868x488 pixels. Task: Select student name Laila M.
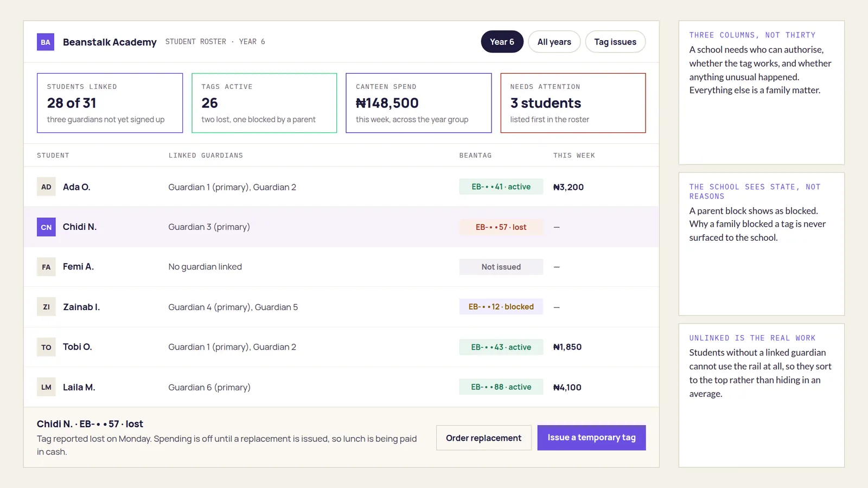79,387
